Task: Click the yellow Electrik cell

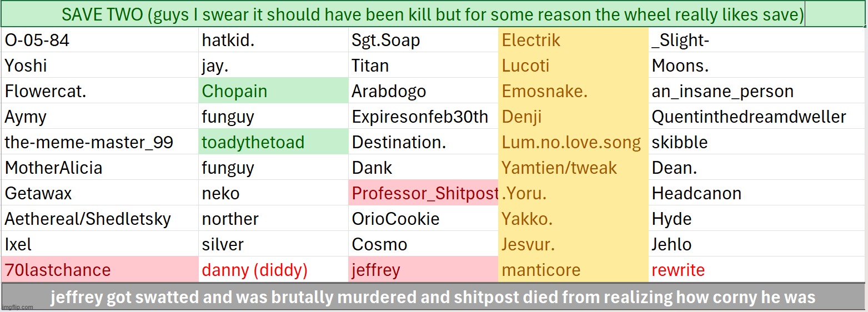Action: pos(573,40)
